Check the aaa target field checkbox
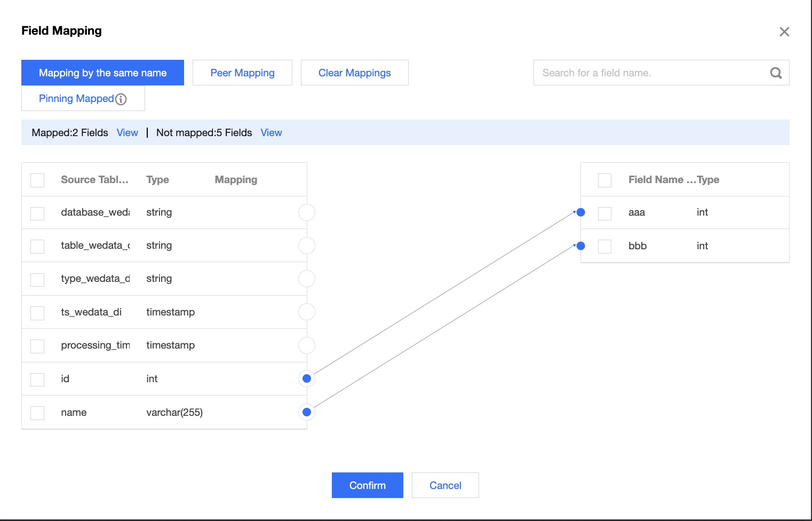 (604, 214)
